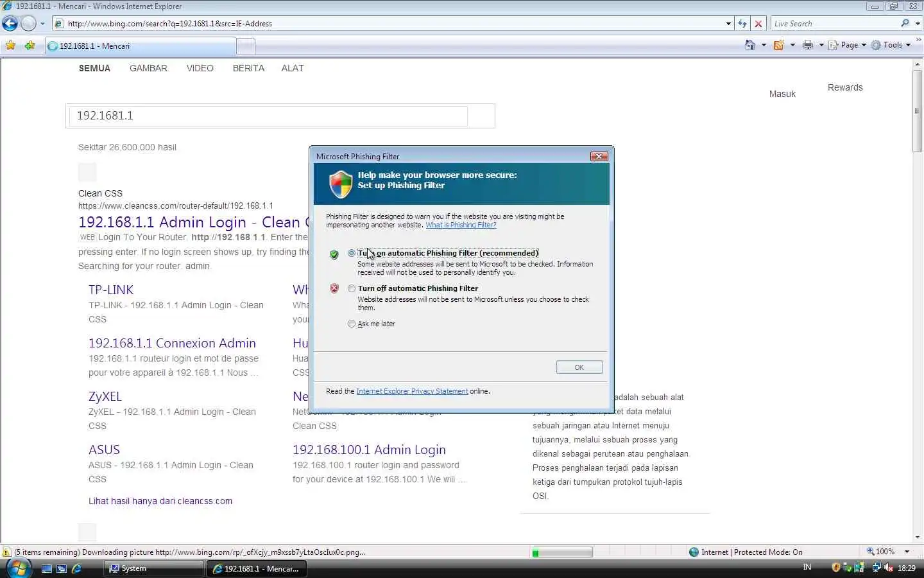Click 'Internet | Protected Mode: On' status zone
This screenshot has height=578, width=924.
pyautogui.click(x=745, y=552)
